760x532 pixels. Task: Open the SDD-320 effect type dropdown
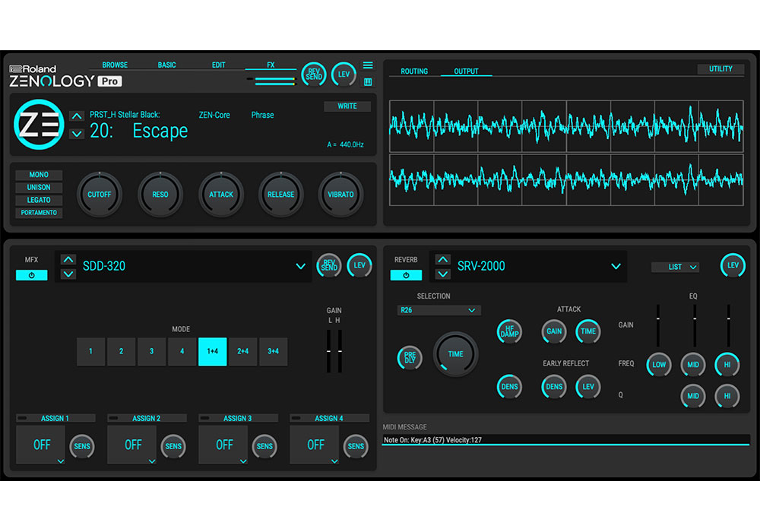tap(300, 266)
